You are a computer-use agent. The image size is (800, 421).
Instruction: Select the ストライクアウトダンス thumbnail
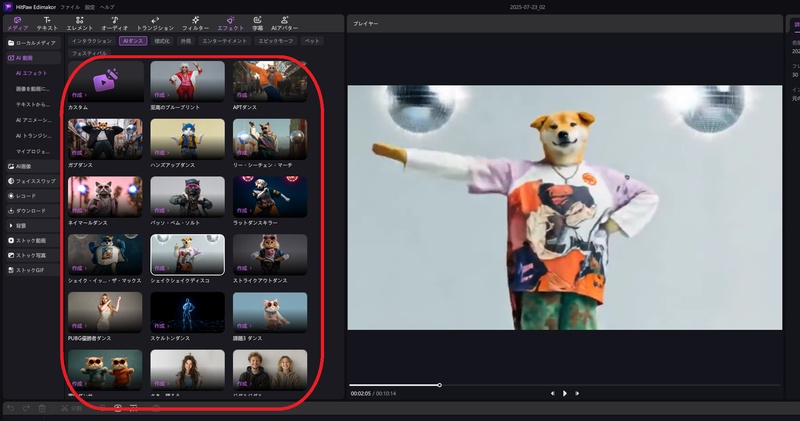(270, 254)
